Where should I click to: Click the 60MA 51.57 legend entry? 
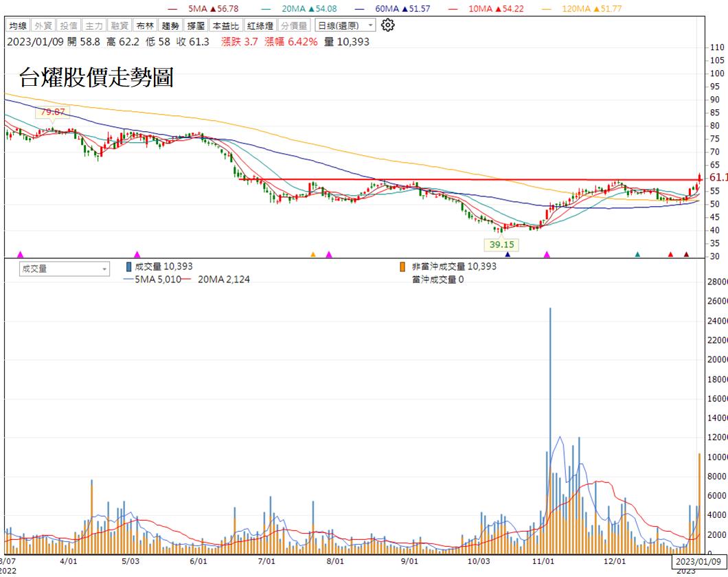point(393,8)
